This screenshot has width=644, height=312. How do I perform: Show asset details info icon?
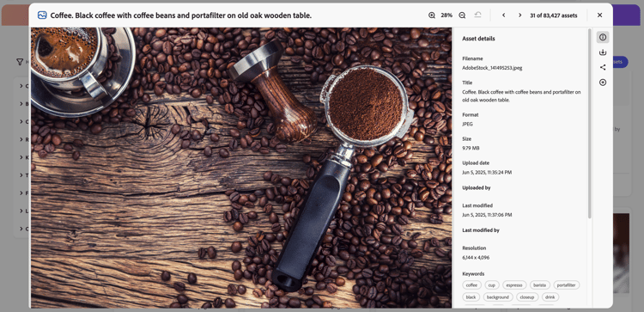[x=603, y=38]
